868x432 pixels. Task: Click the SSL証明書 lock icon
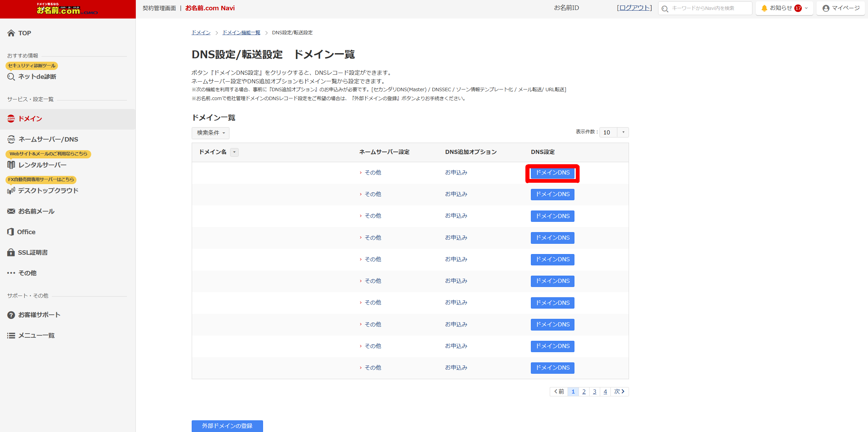(x=11, y=252)
